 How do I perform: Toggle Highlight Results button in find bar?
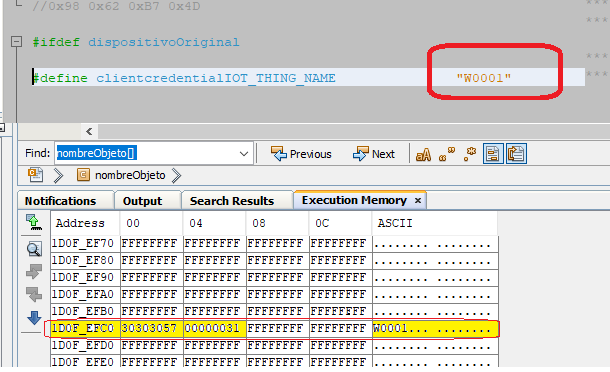click(493, 154)
